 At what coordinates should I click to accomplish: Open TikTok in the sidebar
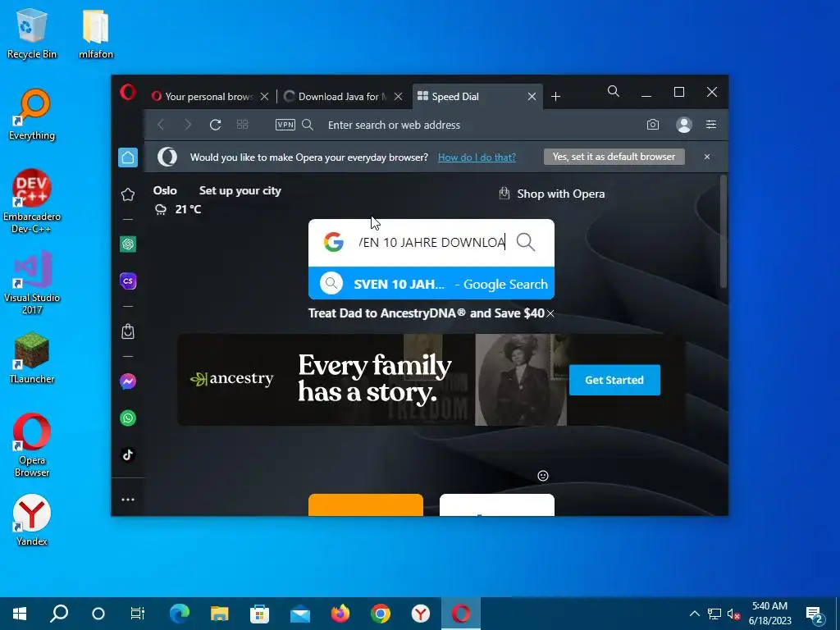point(127,454)
